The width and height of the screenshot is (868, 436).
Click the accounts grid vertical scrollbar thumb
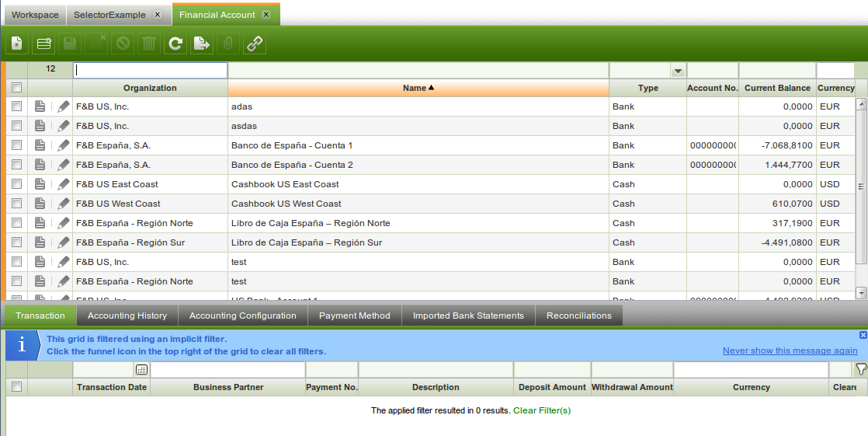[x=861, y=187]
